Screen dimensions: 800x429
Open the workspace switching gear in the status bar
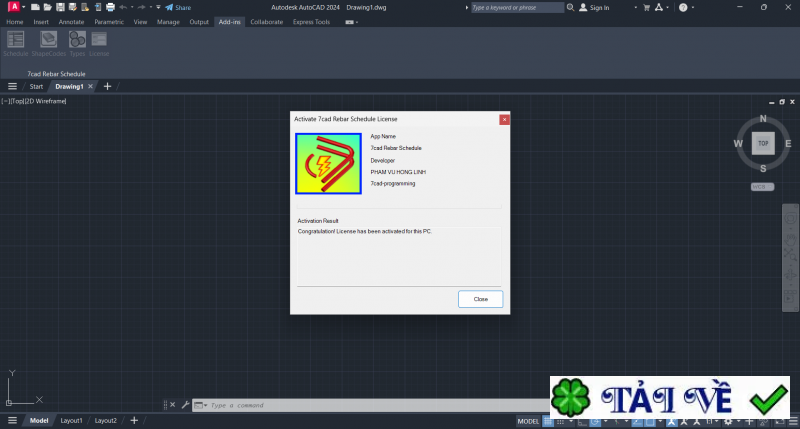(x=728, y=421)
